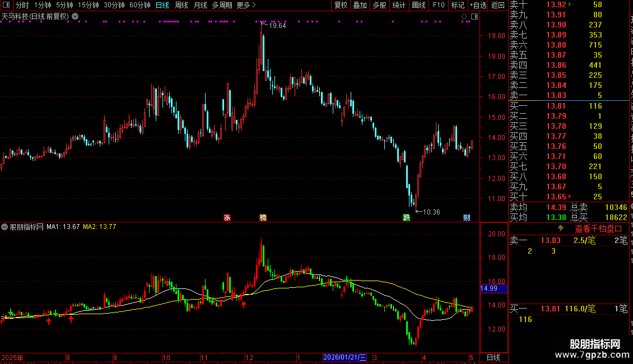Click the red 涨 marker icon
633x364 pixels.
pyautogui.click(x=227, y=217)
